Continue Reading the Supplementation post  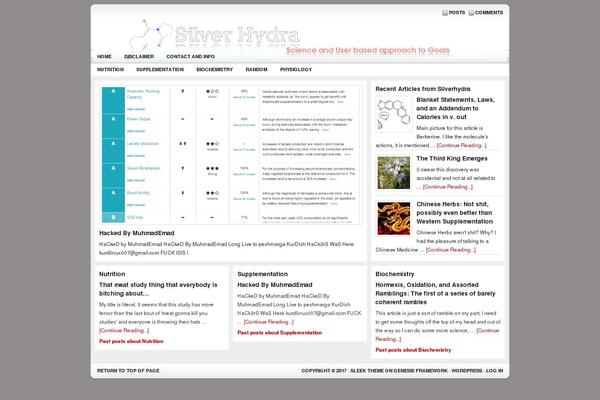[269, 322]
